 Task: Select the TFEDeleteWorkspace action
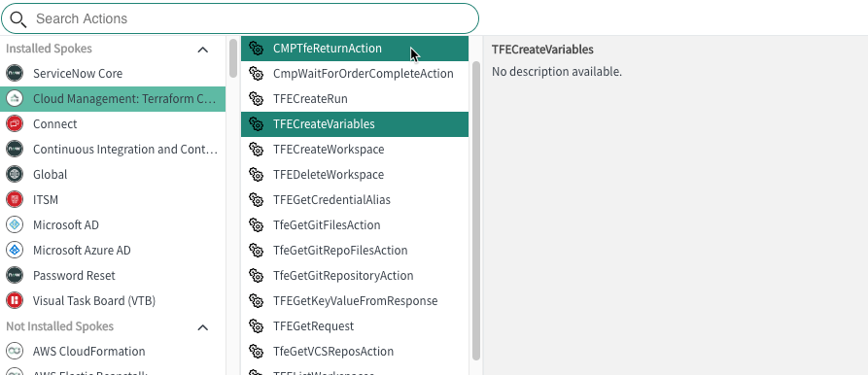tap(354, 175)
